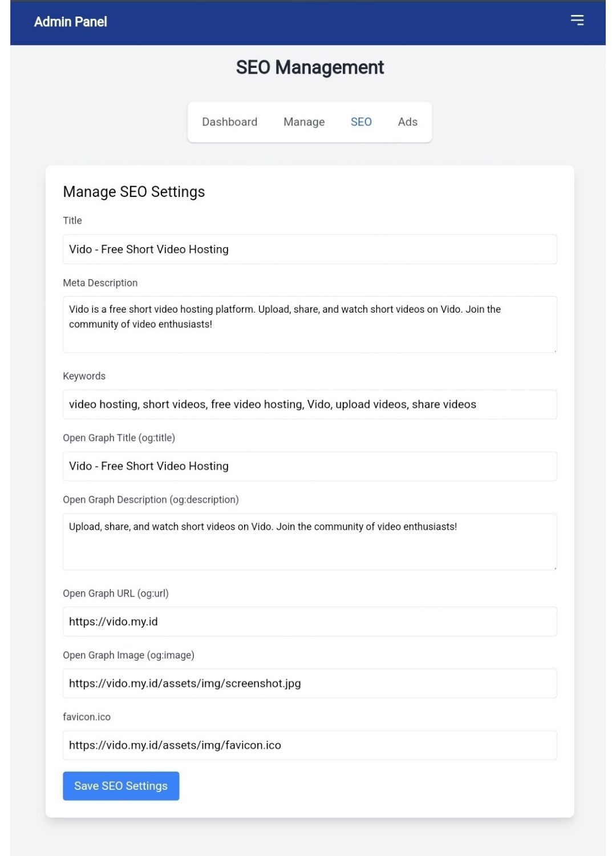This screenshot has height=856, width=616.
Task: Click the Open Graph Description resize handle
Action: click(x=554, y=567)
